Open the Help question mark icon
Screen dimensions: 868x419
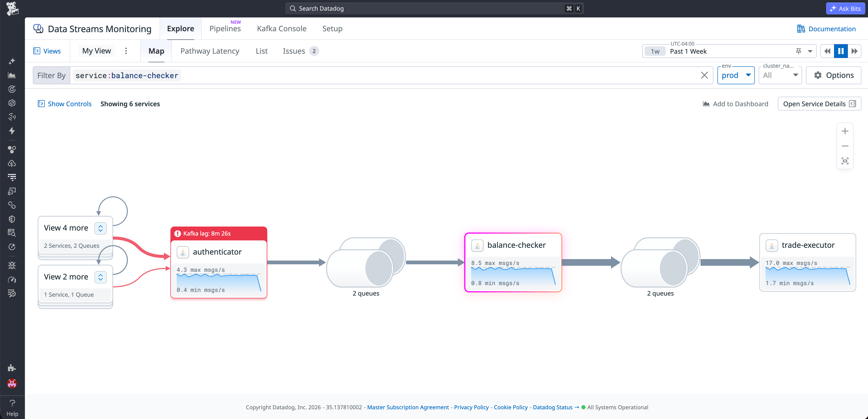point(12,403)
